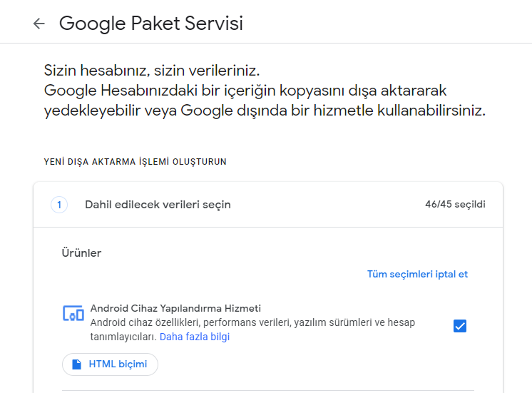Click the intro line starting 'yedekleyebilir veya Google'

(x=265, y=111)
